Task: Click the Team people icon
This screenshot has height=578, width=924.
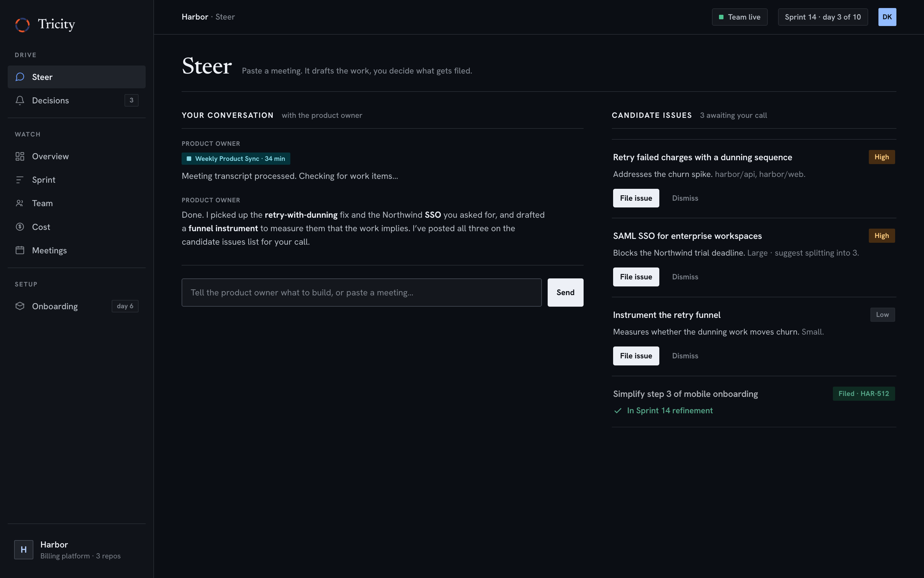Action: pyautogui.click(x=20, y=203)
